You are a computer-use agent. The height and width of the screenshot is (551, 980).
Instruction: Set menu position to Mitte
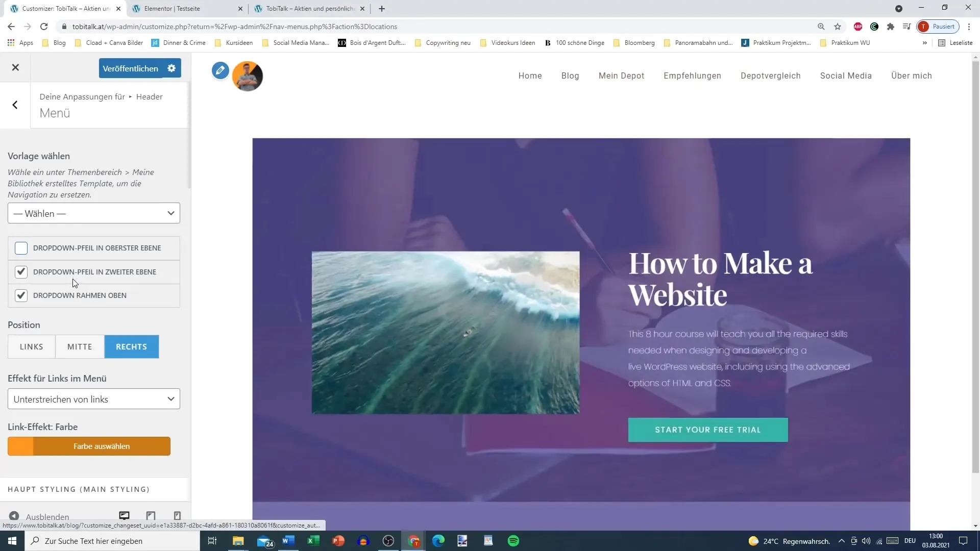pyautogui.click(x=80, y=347)
